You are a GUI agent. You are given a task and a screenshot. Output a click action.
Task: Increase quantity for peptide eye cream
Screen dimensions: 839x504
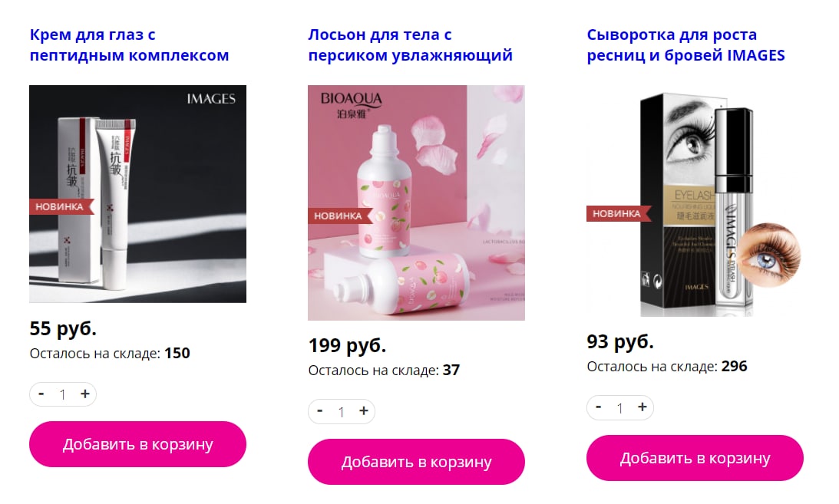[x=84, y=394]
